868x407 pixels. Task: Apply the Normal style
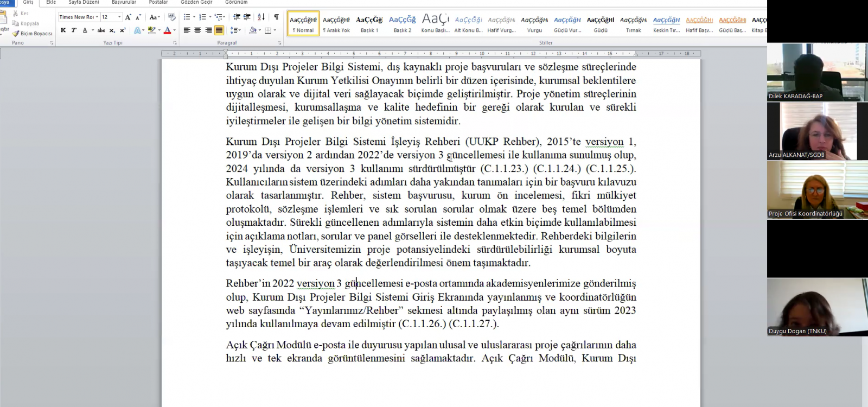(303, 24)
